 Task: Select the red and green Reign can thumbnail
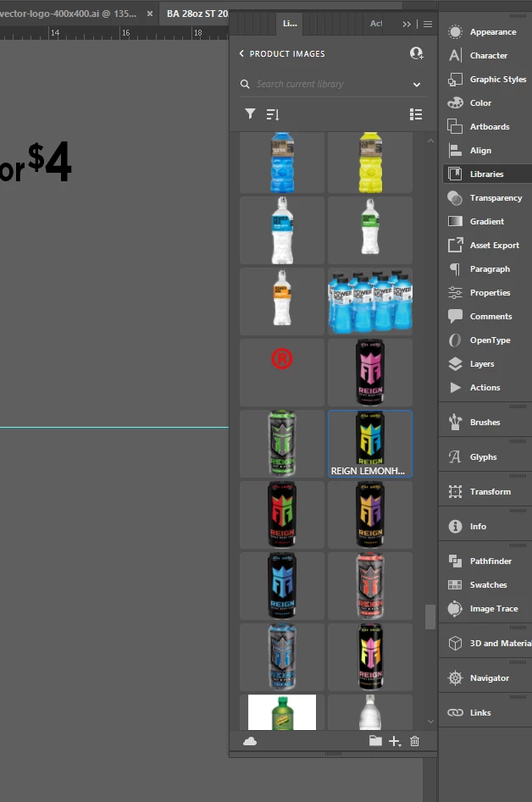[x=282, y=515]
